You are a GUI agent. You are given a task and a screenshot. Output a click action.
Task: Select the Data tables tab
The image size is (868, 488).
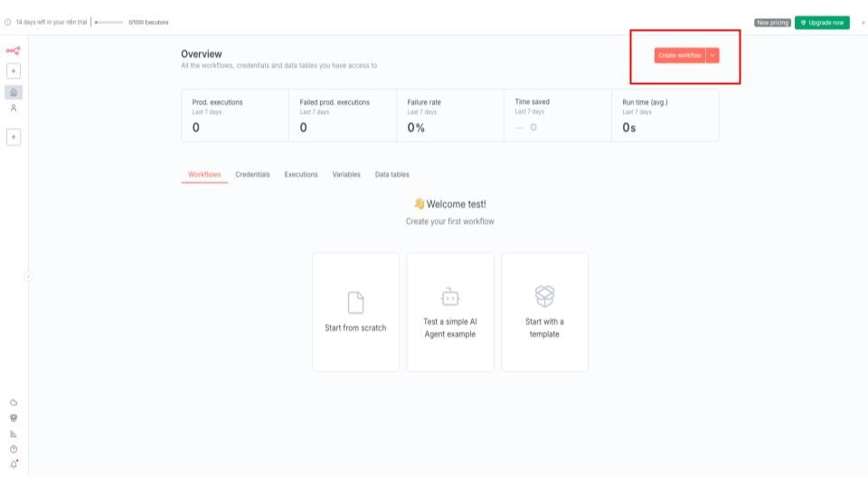(x=392, y=174)
